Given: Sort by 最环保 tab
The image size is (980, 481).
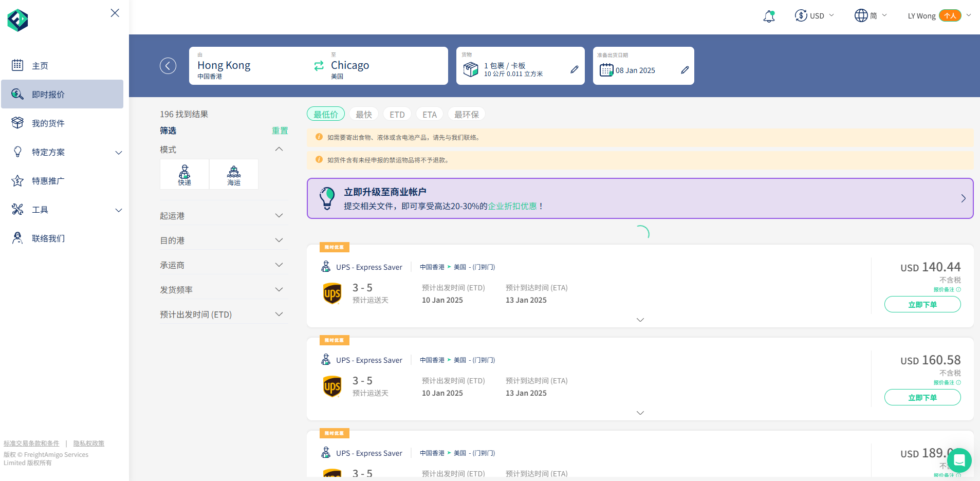Looking at the screenshot, I should click(467, 114).
